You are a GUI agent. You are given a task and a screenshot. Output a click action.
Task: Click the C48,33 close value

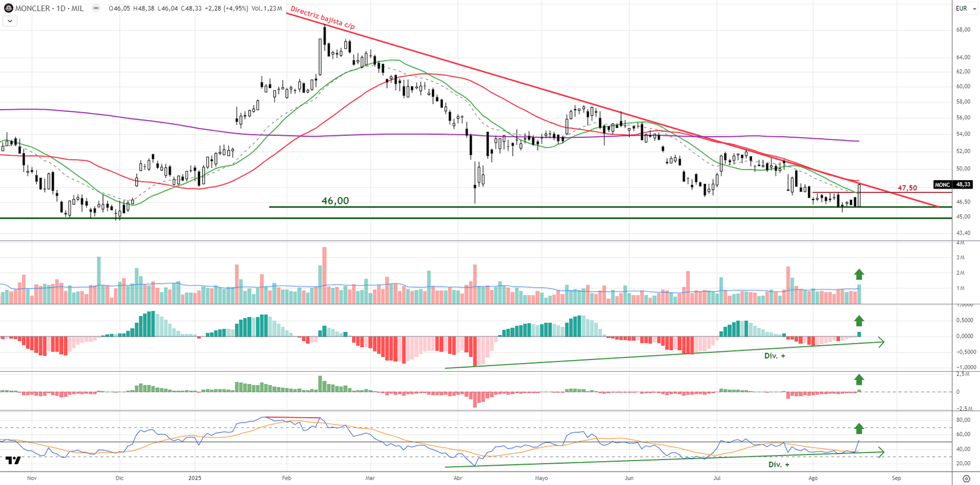coord(191,9)
